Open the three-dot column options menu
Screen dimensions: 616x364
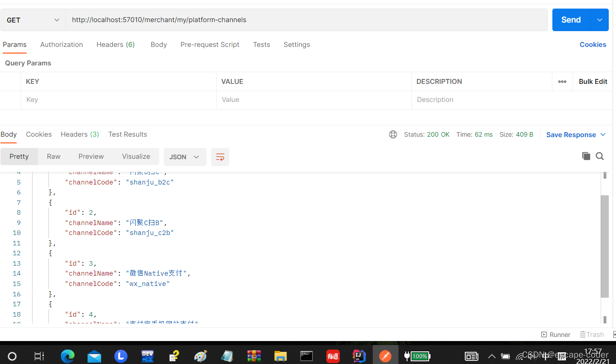[x=562, y=82]
